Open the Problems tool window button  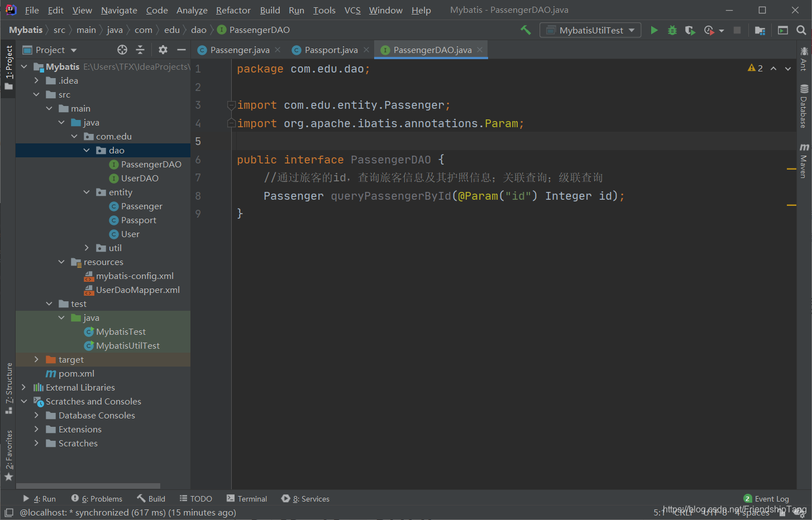pyautogui.click(x=97, y=499)
